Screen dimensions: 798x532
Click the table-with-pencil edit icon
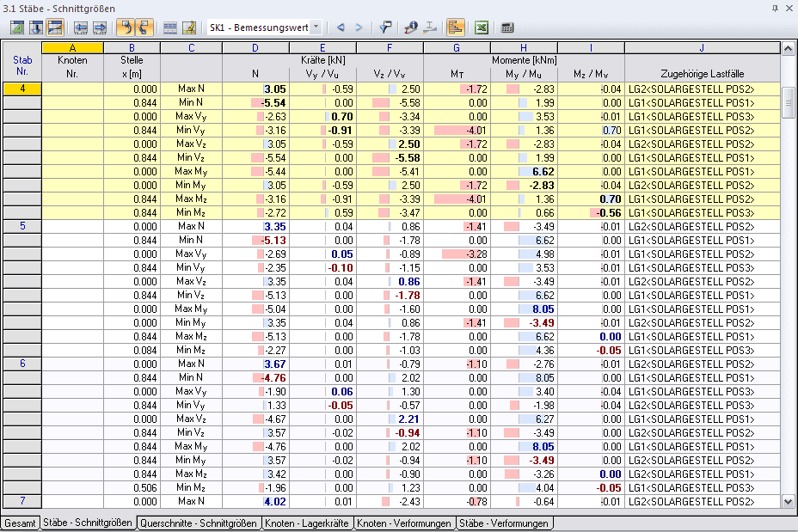pyautogui.click(x=189, y=28)
